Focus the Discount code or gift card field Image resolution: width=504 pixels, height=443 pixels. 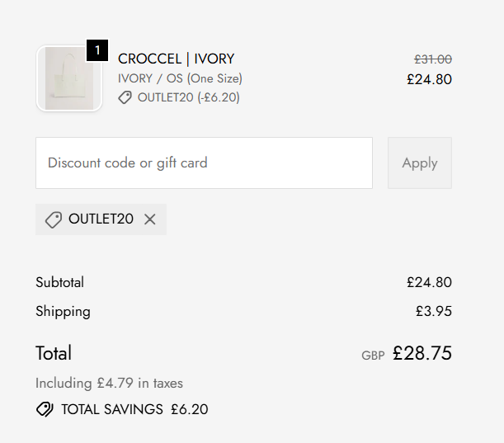(204, 163)
